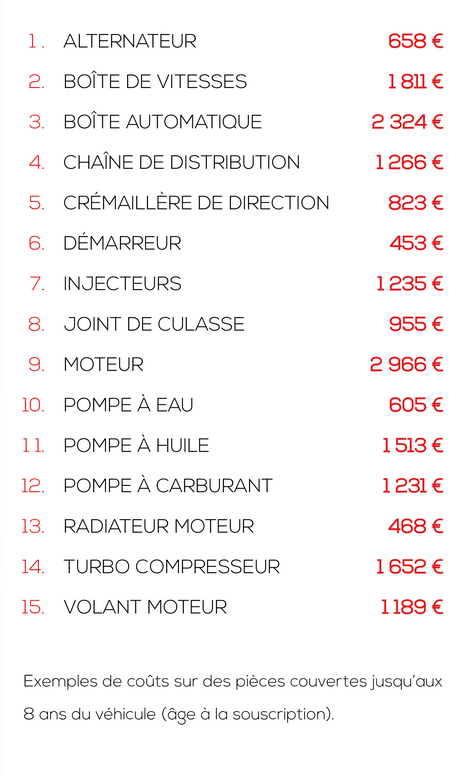The image size is (472, 776).
Task: Select the POMPE À EAU entry
Action: 128,405
